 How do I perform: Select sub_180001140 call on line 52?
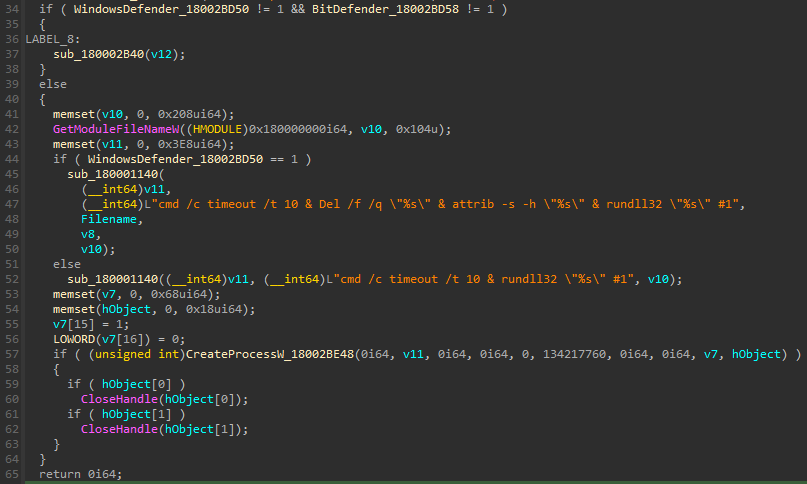(113, 279)
